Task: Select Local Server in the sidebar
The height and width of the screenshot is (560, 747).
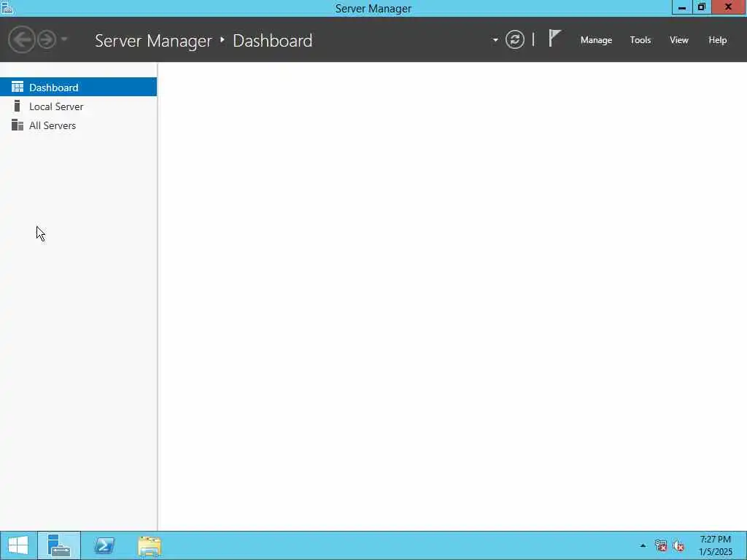Action: [x=78, y=106]
